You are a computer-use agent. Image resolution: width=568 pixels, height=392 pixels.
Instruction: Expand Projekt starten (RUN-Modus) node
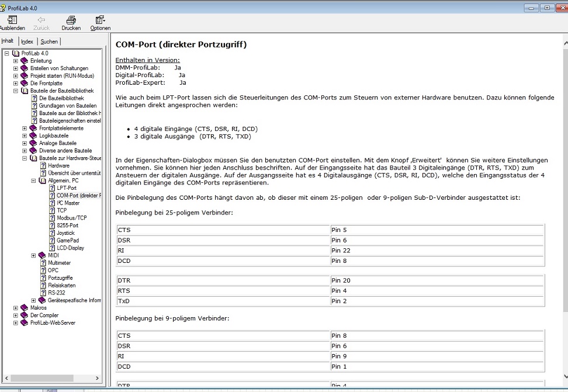16,76
